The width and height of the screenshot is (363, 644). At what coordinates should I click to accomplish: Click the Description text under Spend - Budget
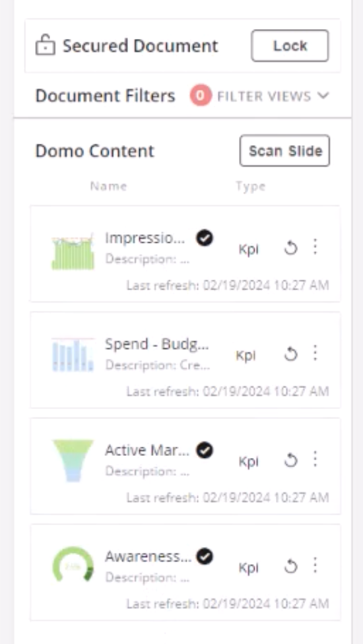pyautogui.click(x=158, y=365)
